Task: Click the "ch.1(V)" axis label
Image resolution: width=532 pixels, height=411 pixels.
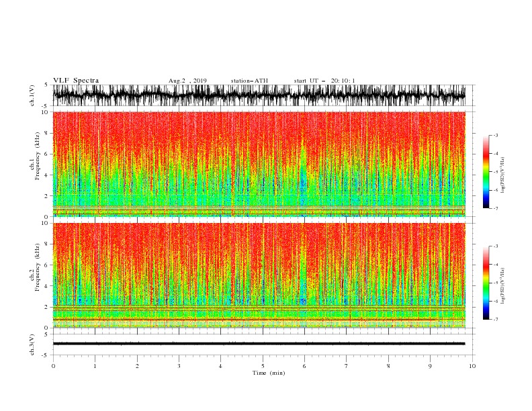Action: coord(32,95)
